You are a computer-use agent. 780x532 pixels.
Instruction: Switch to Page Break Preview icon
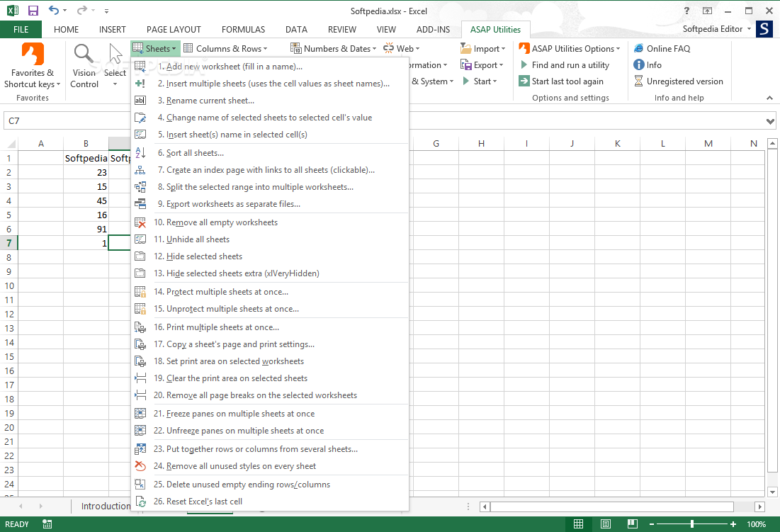tap(633, 524)
